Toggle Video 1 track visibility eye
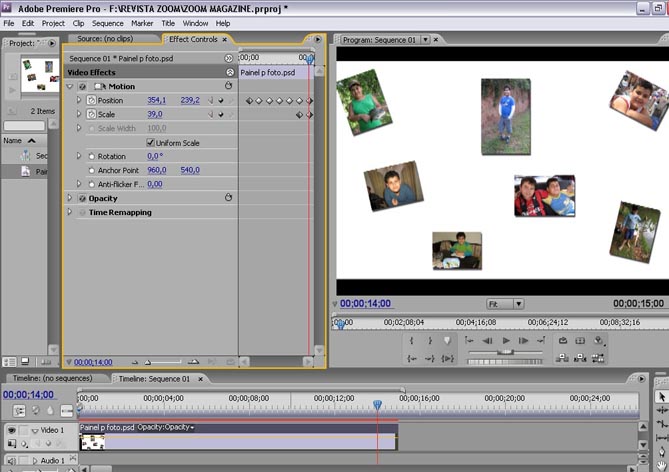Viewport: 669px width, 472px height. 13,430
